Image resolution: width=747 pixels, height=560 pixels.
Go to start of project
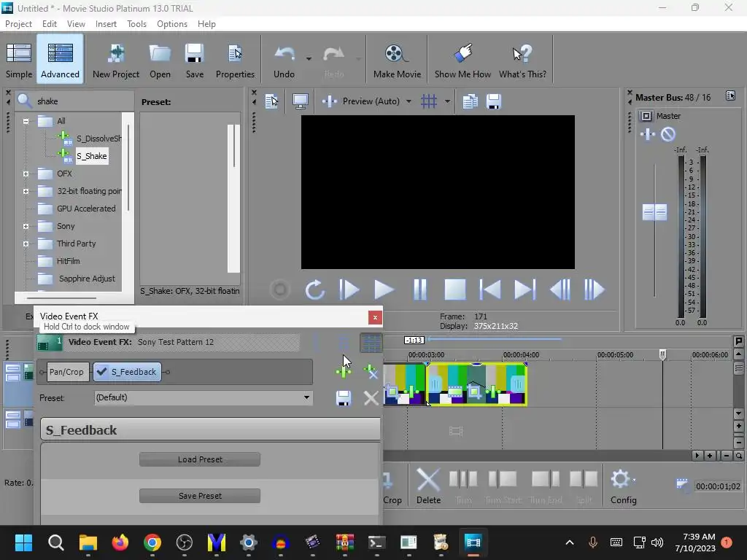point(489,289)
